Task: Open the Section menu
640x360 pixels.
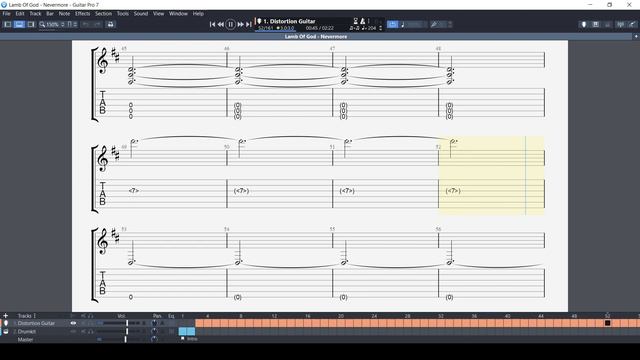Action: coord(103,13)
